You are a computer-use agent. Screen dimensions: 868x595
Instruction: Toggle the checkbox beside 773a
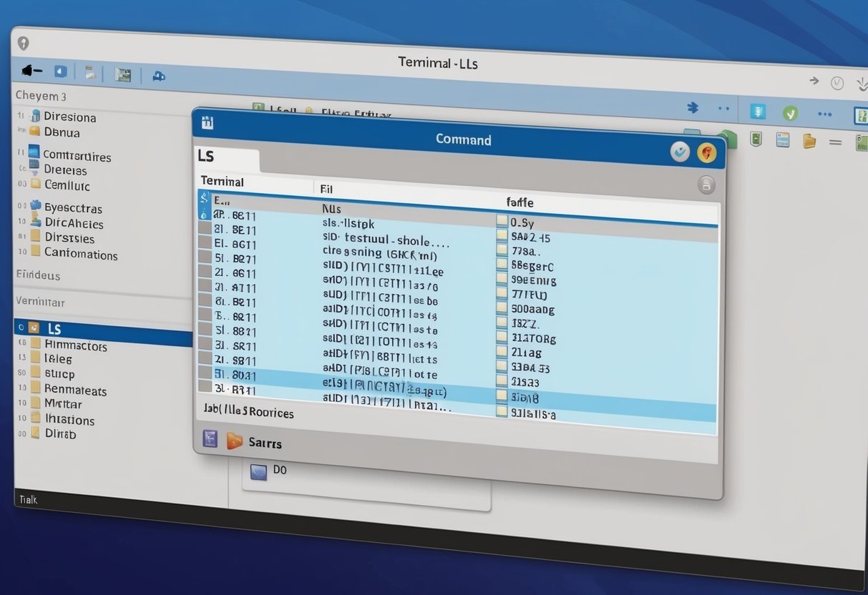(502, 250)
